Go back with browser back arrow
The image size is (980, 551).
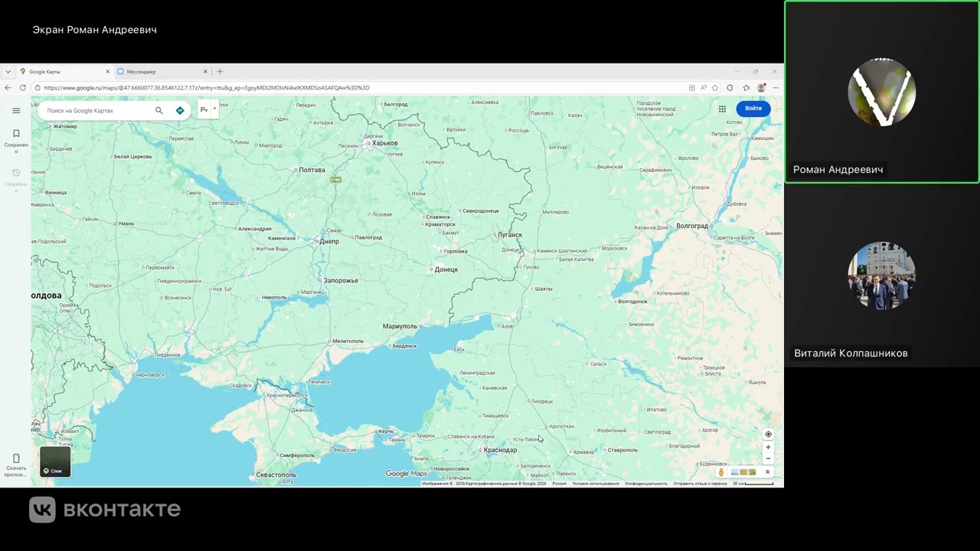tap(8, 88)
